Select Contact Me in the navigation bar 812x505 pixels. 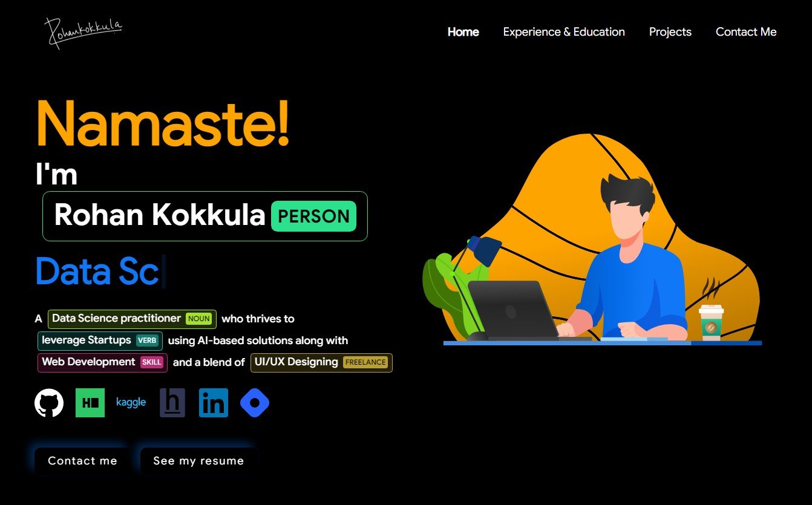coord(746,32)
